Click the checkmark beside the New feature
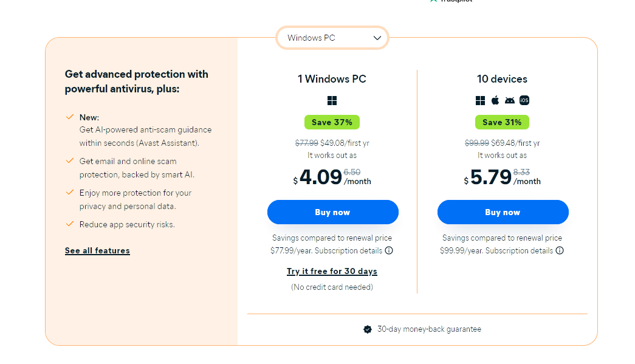Screen dimensions: 635x364 click(70, 117)
